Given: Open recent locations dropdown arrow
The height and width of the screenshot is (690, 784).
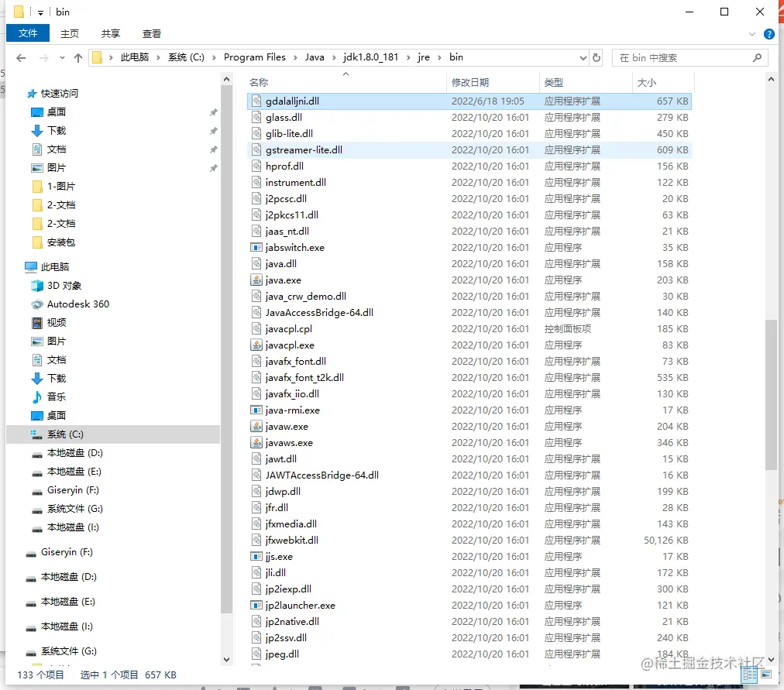Looking at the screenshot, I should (62, 58).
